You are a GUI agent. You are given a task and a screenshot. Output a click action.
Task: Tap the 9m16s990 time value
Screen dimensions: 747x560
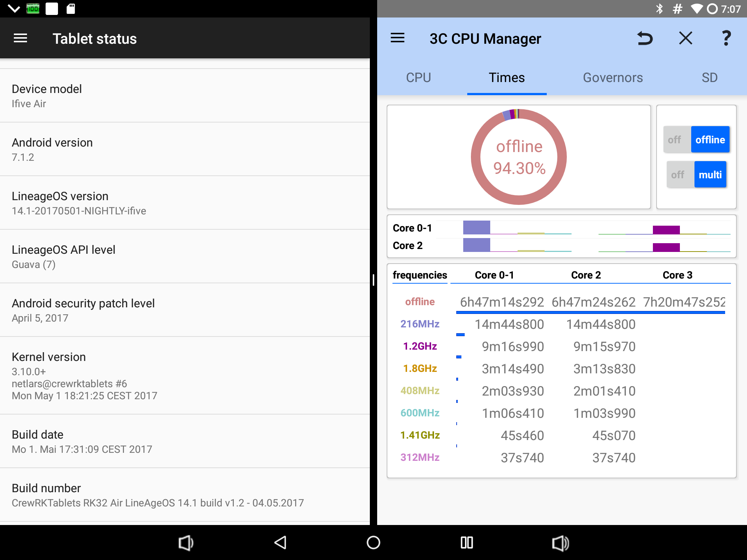coord(513,347)
